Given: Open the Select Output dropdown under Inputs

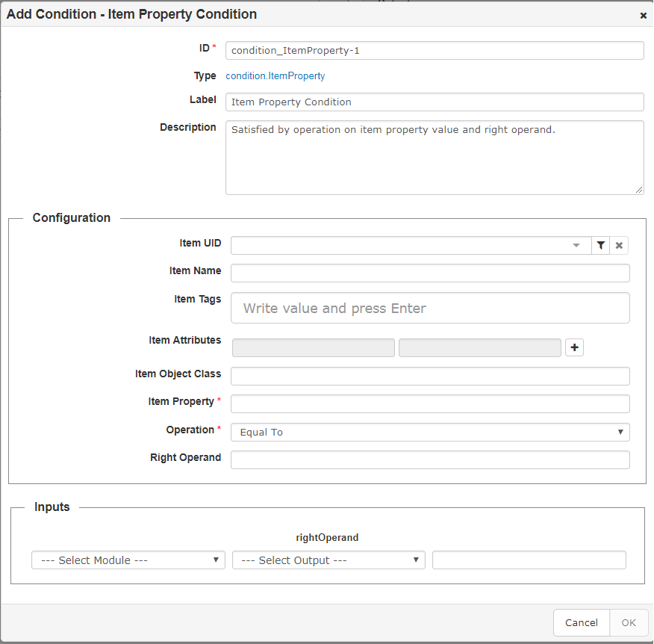Looking at the screenshot, I should 328,560.
